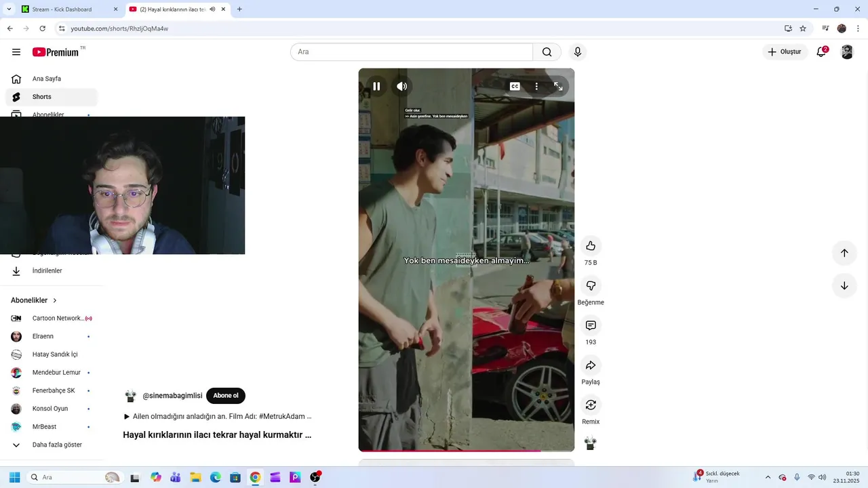Install app icon in address bar
Image resolution: width=868 pixels, height=488 pixels.
788,28
